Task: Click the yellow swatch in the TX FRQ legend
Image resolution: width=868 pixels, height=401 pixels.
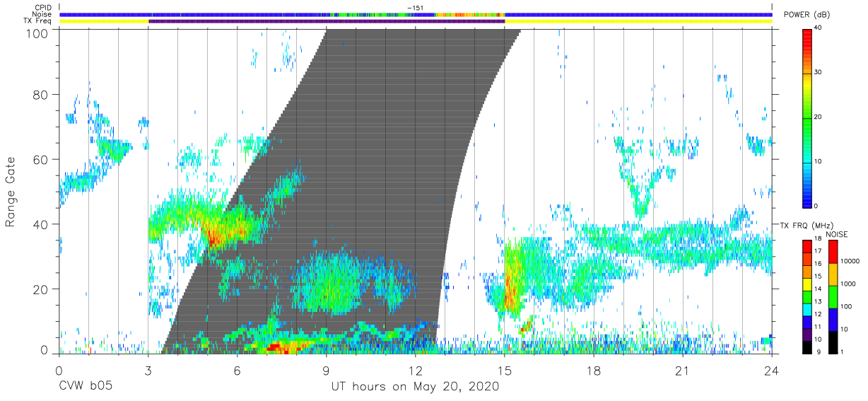Action: [807, 284]
